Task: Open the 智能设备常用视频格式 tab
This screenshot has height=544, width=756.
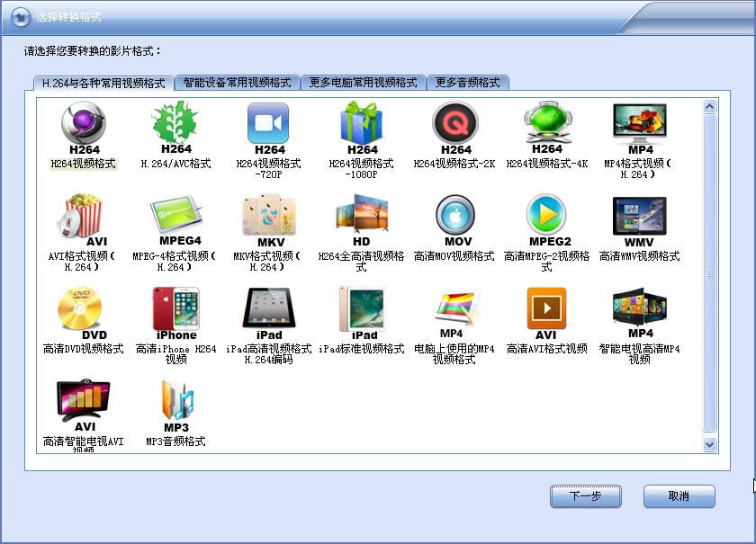Action: pyautogui.click(x=237, y=83)
